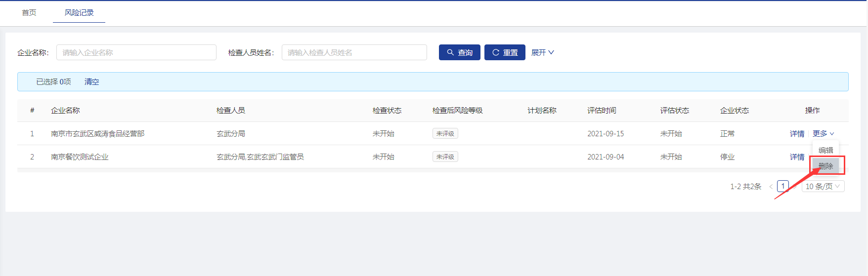Click the 评估时间 column header
The width and height of the screenshot is (868, 276).
[x=602, y=110]
